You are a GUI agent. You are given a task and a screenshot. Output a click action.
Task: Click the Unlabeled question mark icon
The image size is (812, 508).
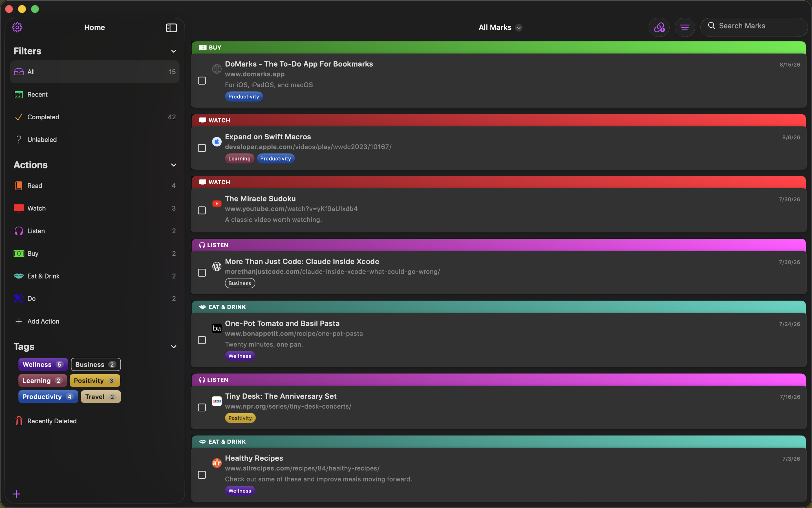19,139
